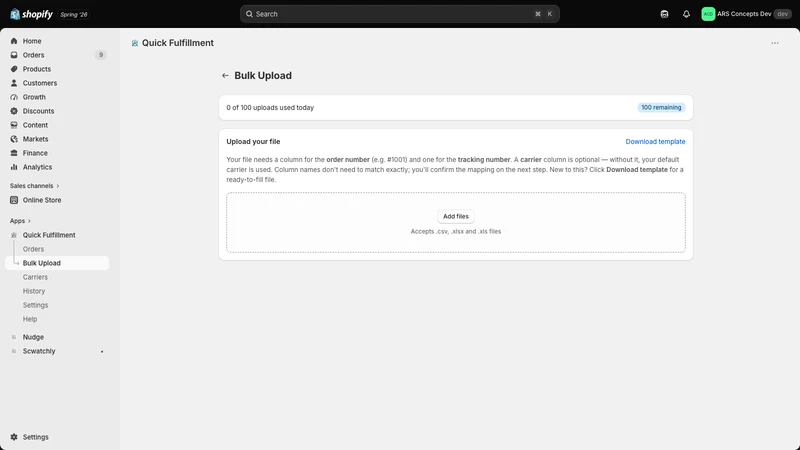
Task: Click the Orders inbox icon
Action: [14, 55]
